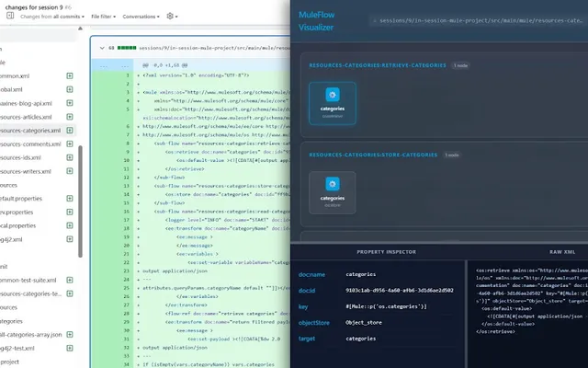This screenshot has height=368, width=588.
Task: Click the added icon beside default.properties
Action: coord(70,199)
